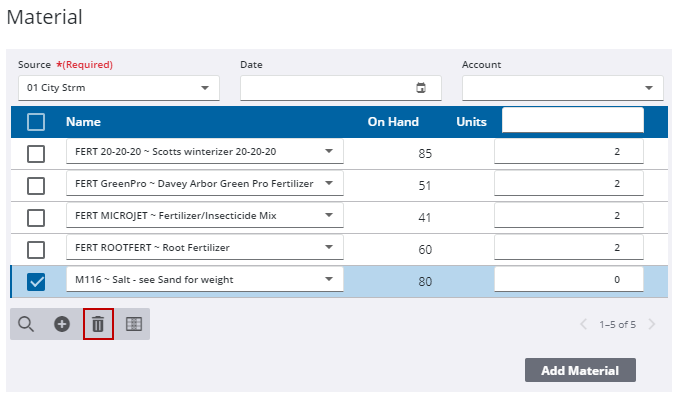Open the Date calendar picker icon
Viewport: 681px width, 401px height.
pos(421,88)
